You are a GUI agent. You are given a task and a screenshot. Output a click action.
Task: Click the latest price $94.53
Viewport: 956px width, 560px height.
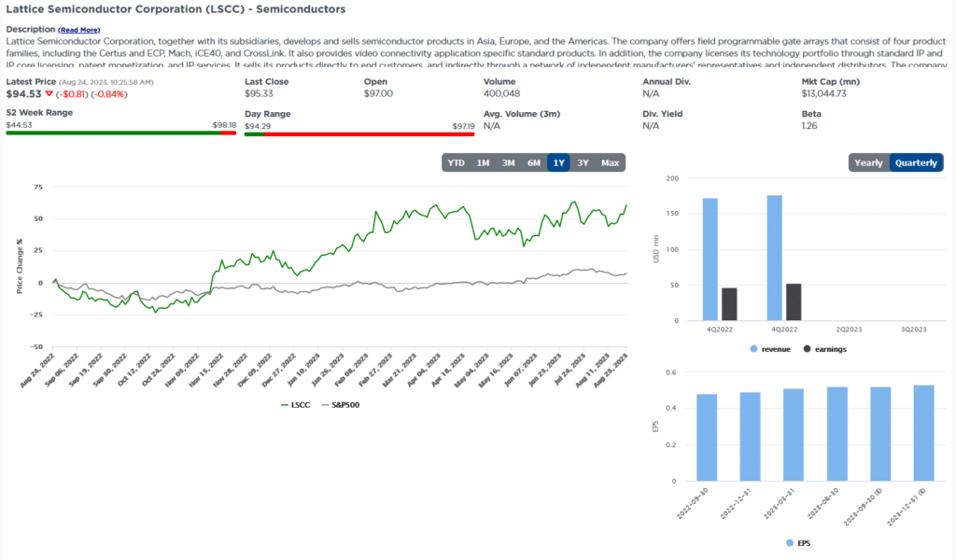[x=23, y=94]
